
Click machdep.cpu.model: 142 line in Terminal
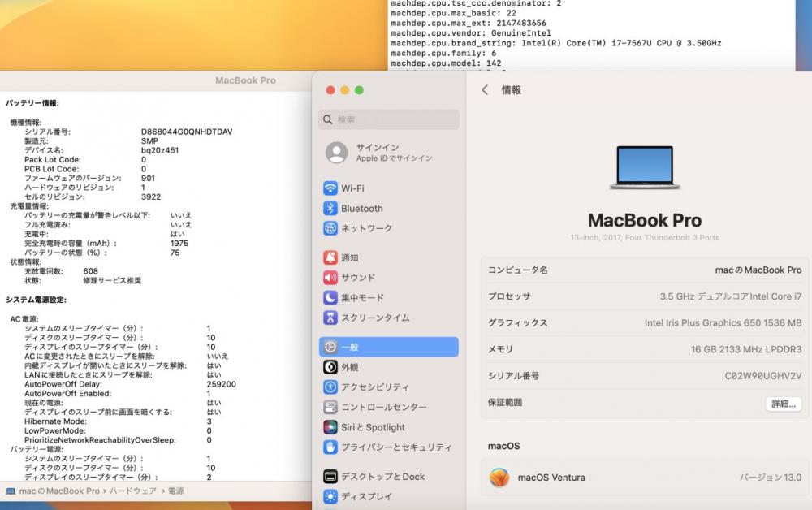446,63
